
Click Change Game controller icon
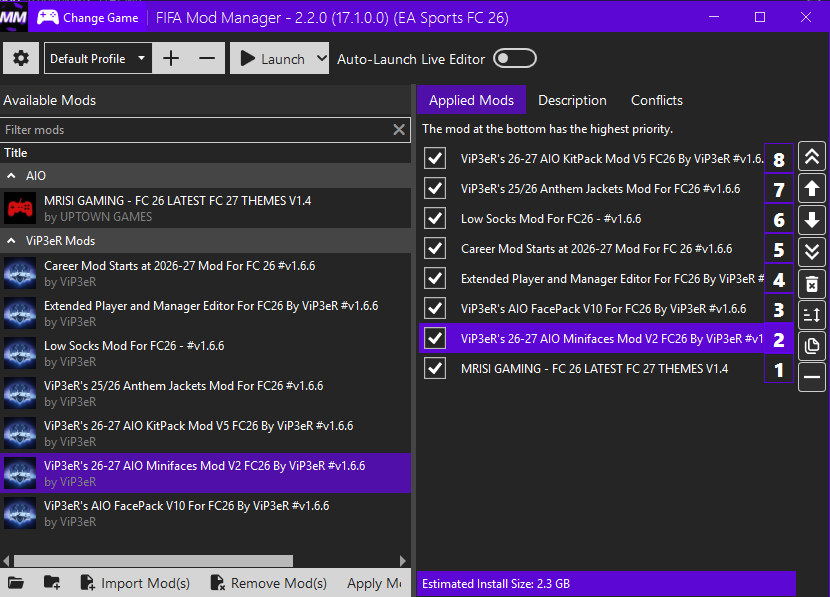coord(48,17)
